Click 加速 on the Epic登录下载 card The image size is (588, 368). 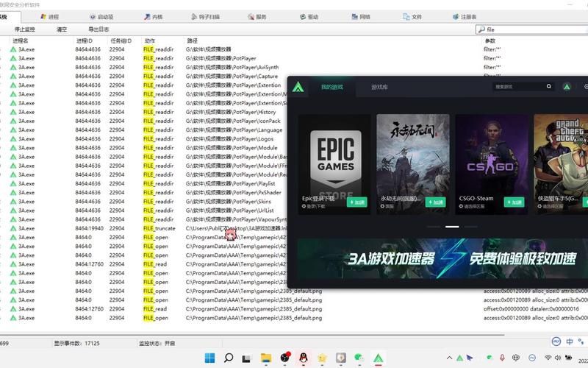click(357, 202)
